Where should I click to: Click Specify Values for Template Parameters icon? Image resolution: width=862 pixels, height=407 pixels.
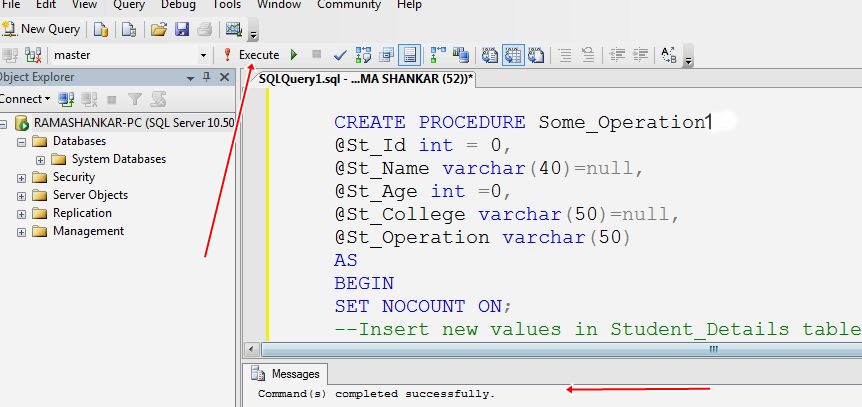coord(668,55)
